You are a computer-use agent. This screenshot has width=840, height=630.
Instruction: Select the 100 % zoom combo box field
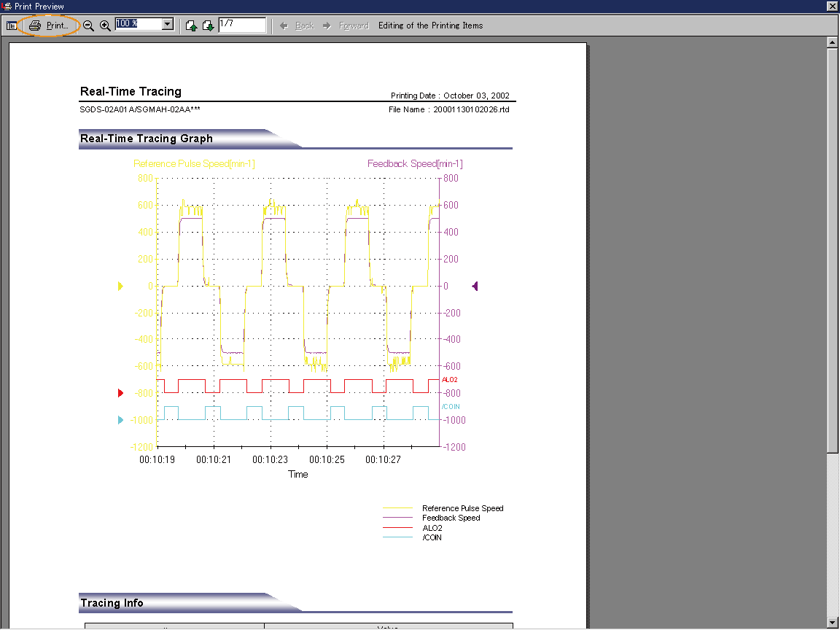(138, 24)
